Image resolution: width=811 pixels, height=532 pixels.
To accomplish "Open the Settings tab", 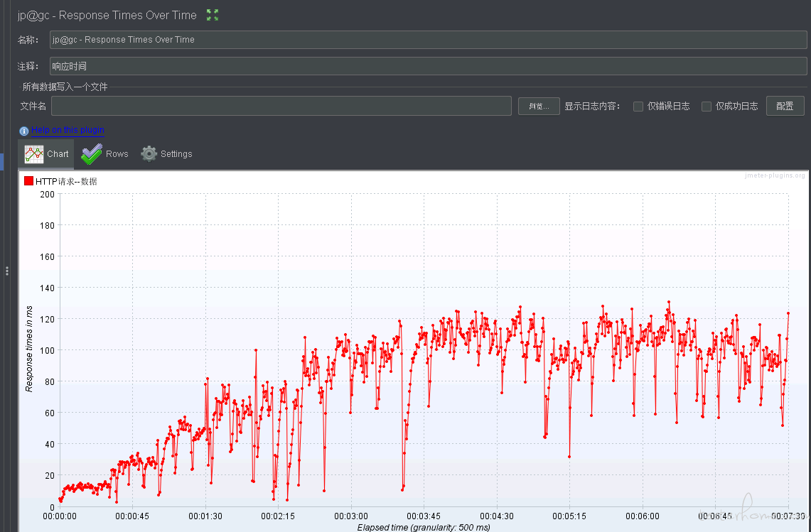I will click(x=166, y=154).
